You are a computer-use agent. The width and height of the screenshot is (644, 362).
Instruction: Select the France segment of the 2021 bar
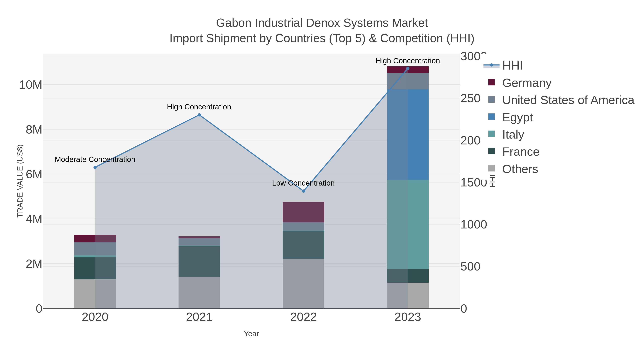point(199,262)
